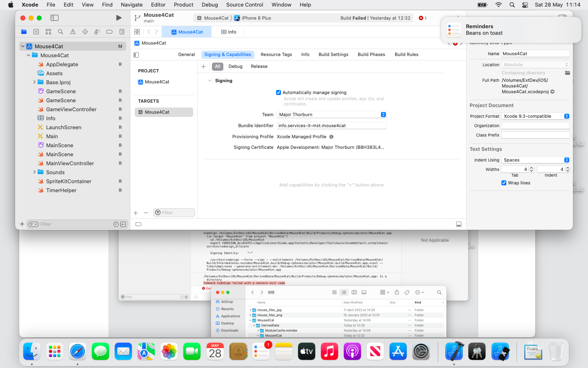
Task: Toggle the debug area panel icon
Action: pos(459,224)
